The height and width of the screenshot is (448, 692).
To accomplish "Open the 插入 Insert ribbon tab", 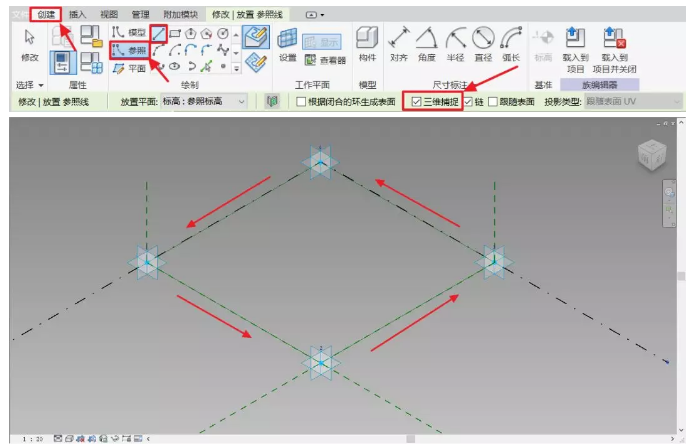I will point(77,15).
